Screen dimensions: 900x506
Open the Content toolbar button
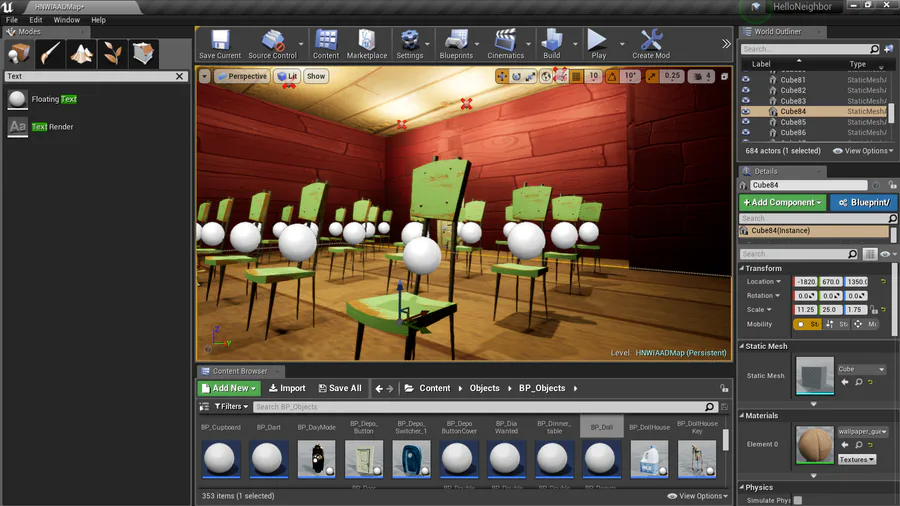pos(325,44)
